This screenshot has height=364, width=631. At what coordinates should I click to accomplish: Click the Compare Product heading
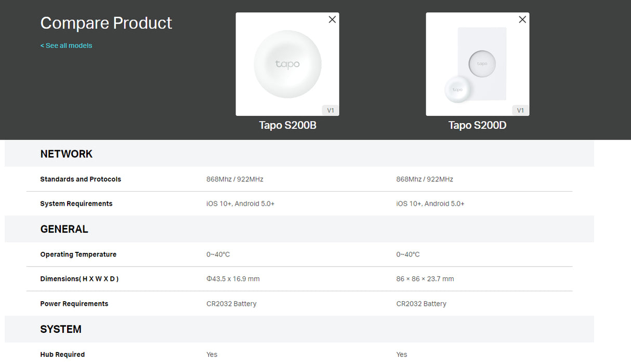pos(106,23)
